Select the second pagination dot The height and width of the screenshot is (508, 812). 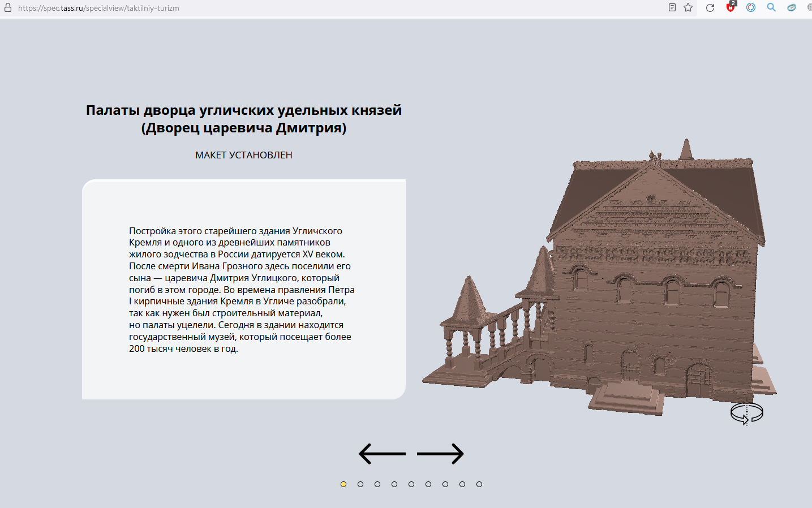pyautogui.click(x=360, y=484)
